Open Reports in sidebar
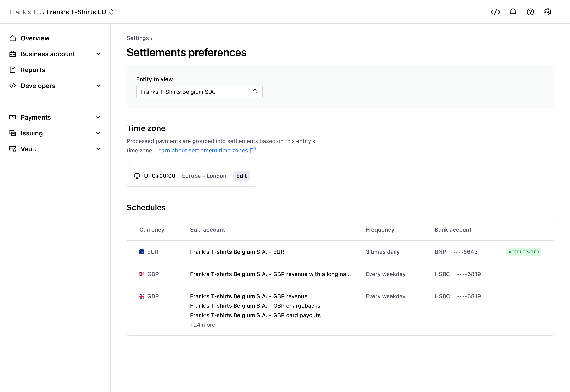Viewport: 570px width, 392px height. coord(33,70)
